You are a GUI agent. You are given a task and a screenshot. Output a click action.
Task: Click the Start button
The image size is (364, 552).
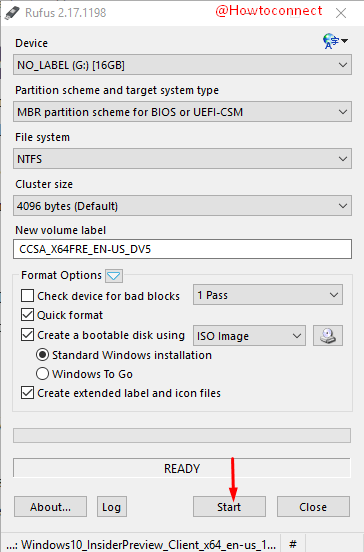(x=229, y=507)
